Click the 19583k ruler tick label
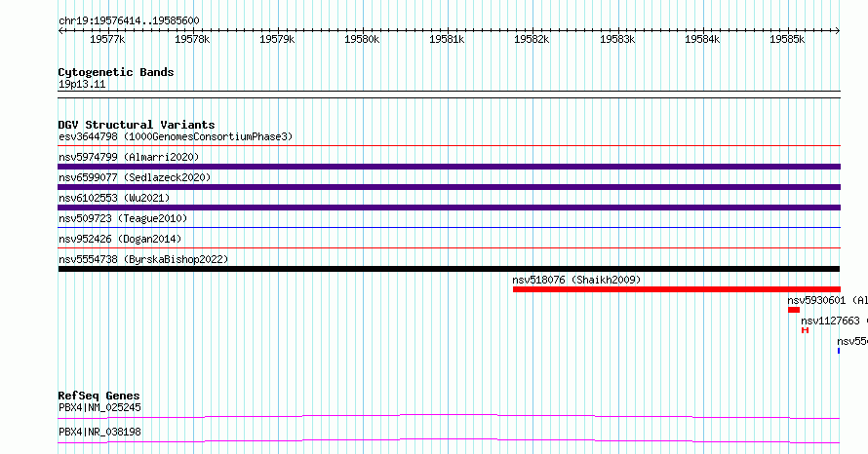 click(x=617, y=39)
